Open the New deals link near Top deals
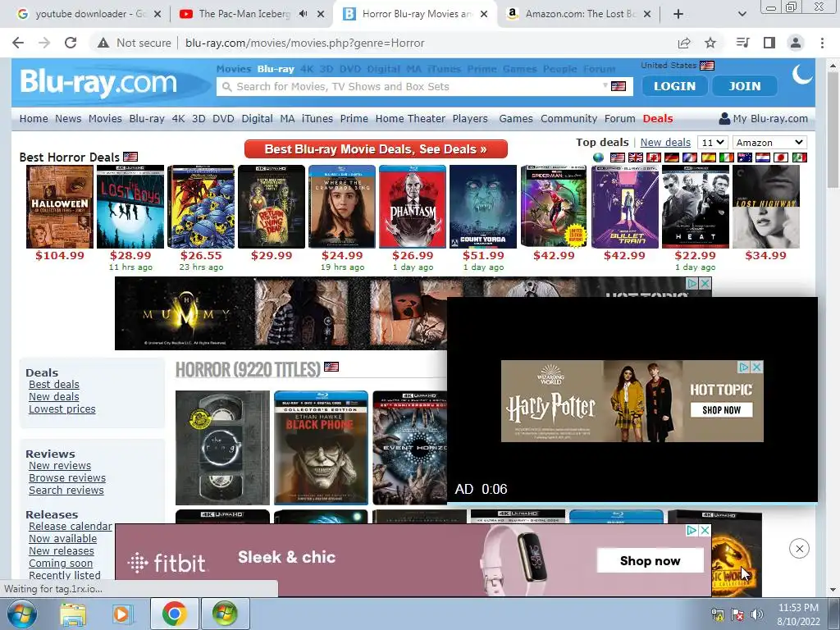The height and width of the screenshot is (630, 840). [665, 142]
